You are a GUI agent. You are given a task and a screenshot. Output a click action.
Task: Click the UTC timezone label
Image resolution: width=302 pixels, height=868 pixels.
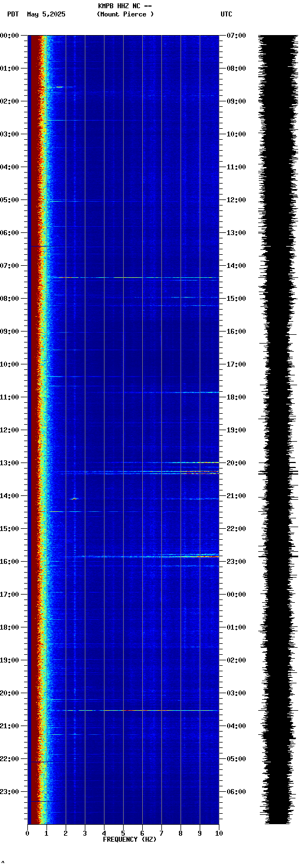226,14
